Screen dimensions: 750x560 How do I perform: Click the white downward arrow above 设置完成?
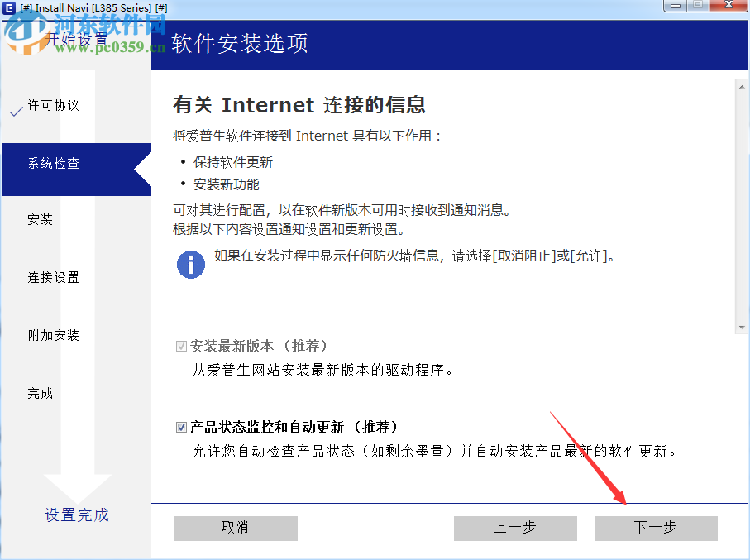pyautogui.click(x=78, y=488)
